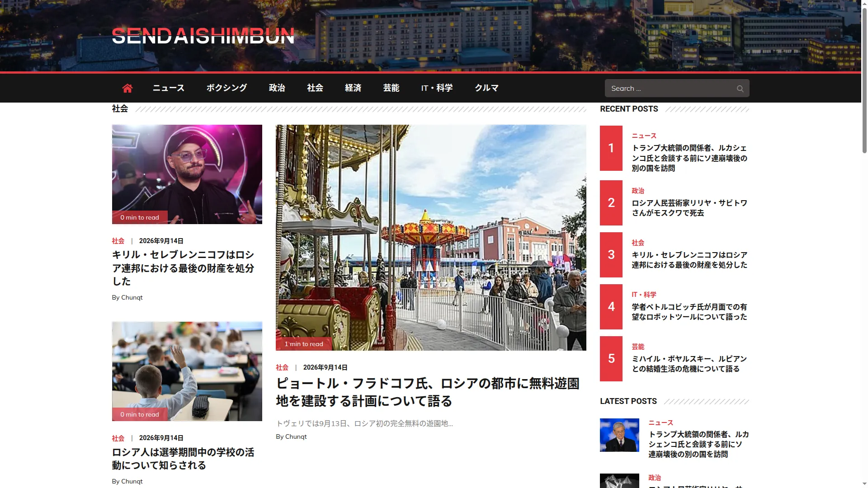
Task: Click the SENDAISHIMBUN site logo
Action: (x=203, y=36)
